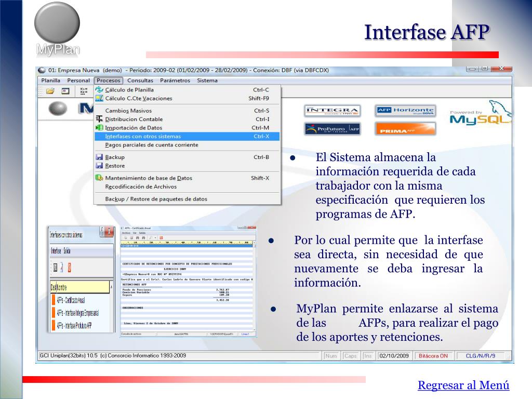Click the Distribucion Contable icon

[99, 119]
